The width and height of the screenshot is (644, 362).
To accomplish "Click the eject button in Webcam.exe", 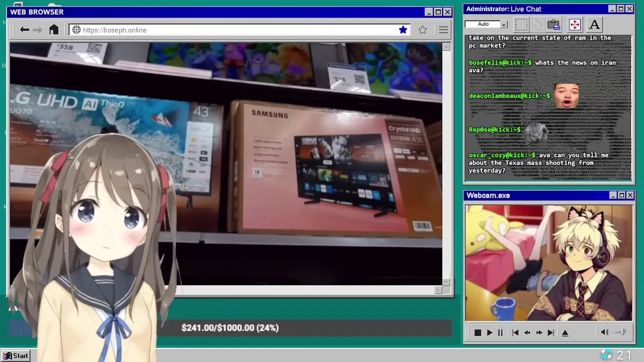I will (x=565, y=332).
